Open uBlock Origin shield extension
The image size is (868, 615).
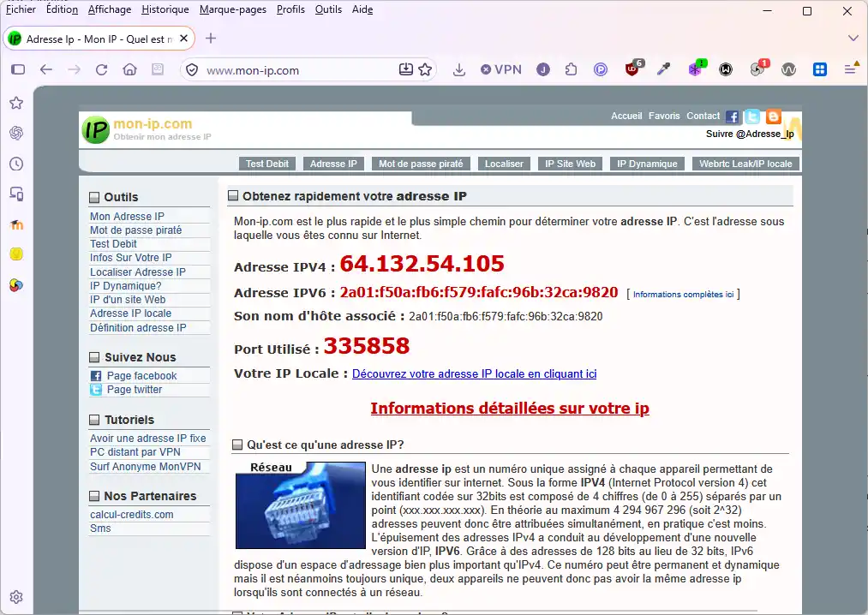pyautogui.click(x=632, y=69)
